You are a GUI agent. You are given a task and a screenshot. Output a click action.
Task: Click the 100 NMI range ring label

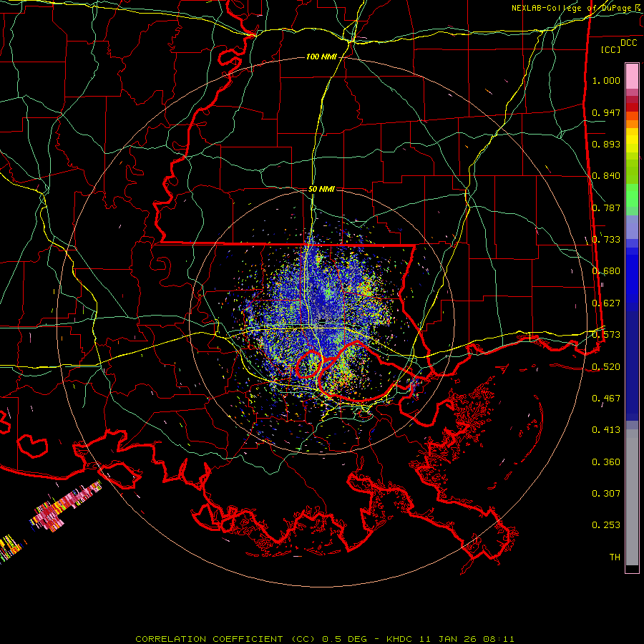click(x=321, y=57)
